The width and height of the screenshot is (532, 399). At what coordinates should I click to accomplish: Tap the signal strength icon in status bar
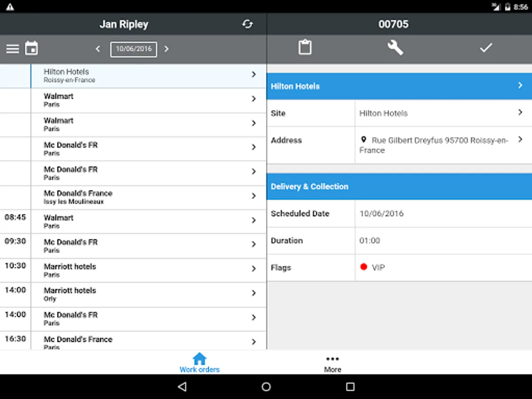497,7
